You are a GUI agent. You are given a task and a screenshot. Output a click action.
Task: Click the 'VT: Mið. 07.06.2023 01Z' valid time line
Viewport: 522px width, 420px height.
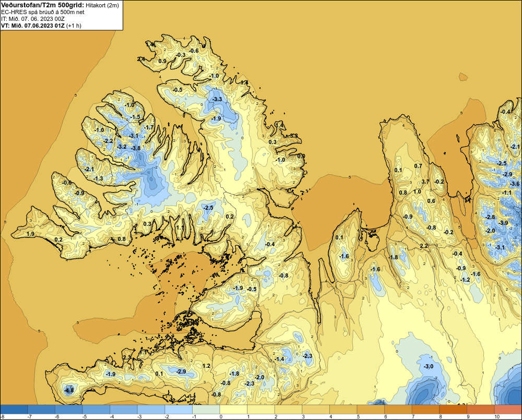click(x=32, y=26)
